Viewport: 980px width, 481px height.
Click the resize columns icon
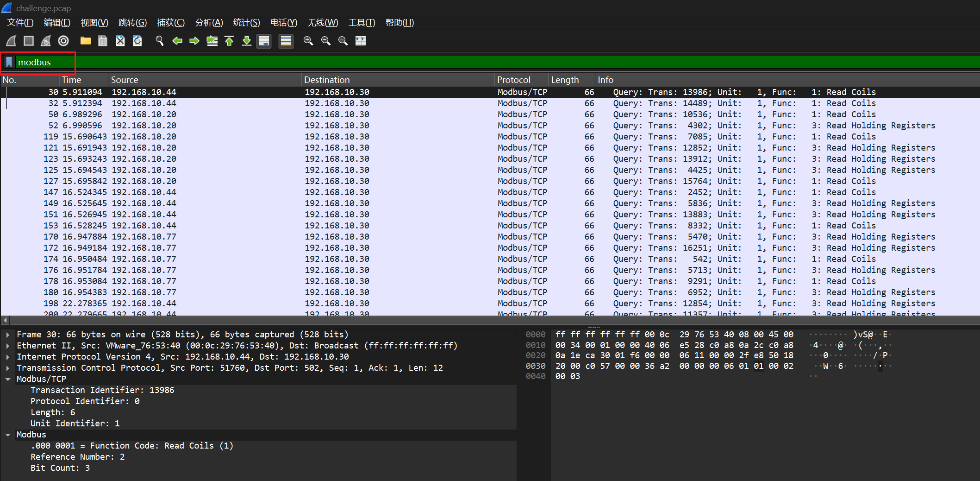(361, 41)
